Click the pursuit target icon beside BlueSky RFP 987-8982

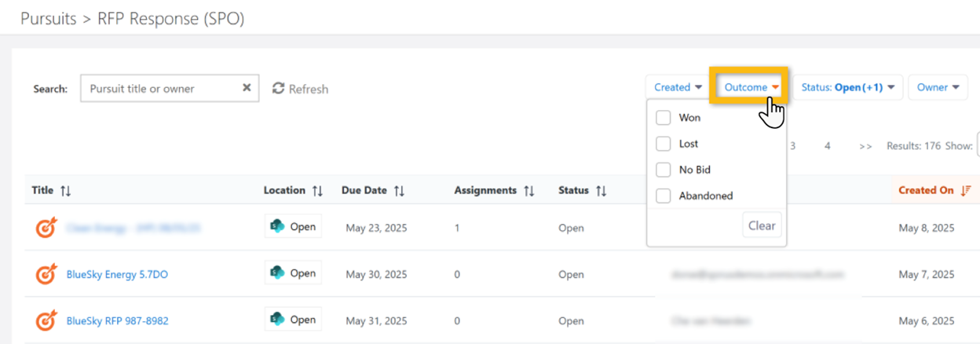click(x=46, y=320)
